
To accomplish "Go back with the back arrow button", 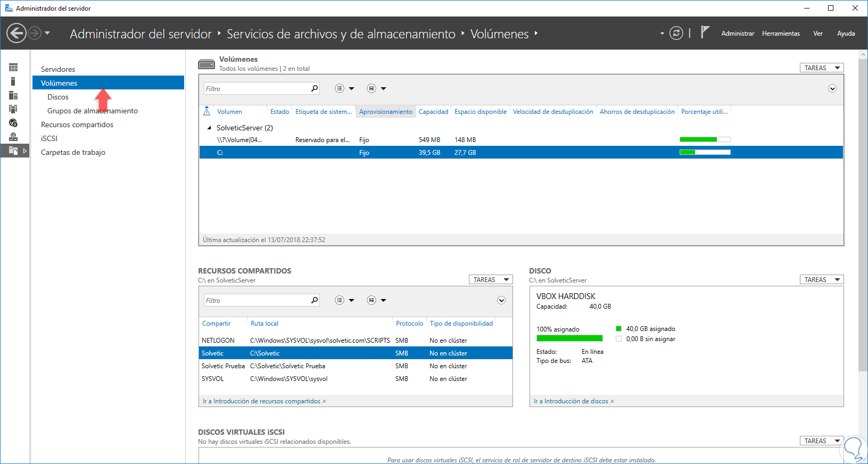I will [x=16, y=34].
